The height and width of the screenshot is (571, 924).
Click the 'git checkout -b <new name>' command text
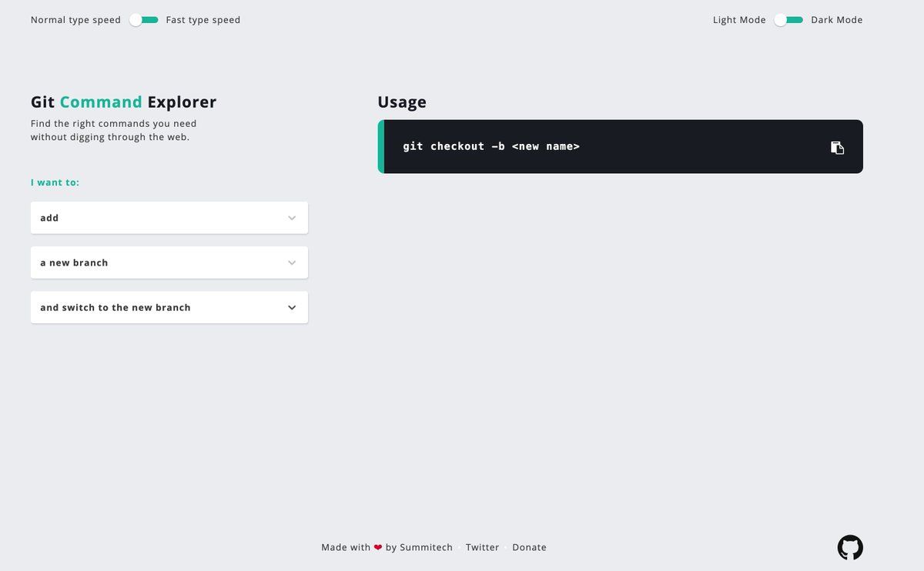coord(491,146)
